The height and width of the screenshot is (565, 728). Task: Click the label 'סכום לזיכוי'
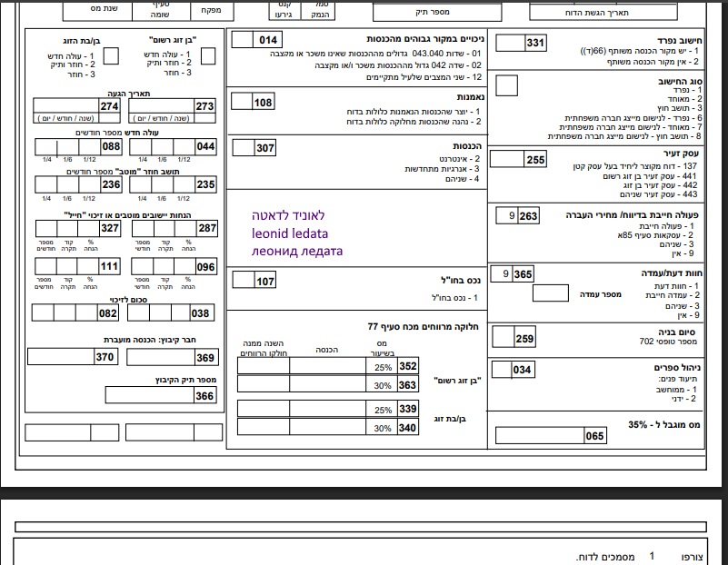(129, 300)
